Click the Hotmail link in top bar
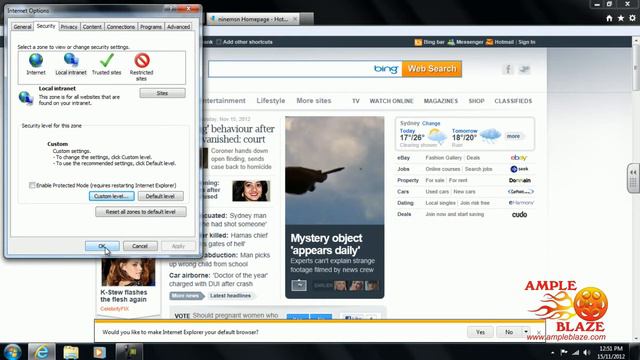 click(x=504, y=42)
